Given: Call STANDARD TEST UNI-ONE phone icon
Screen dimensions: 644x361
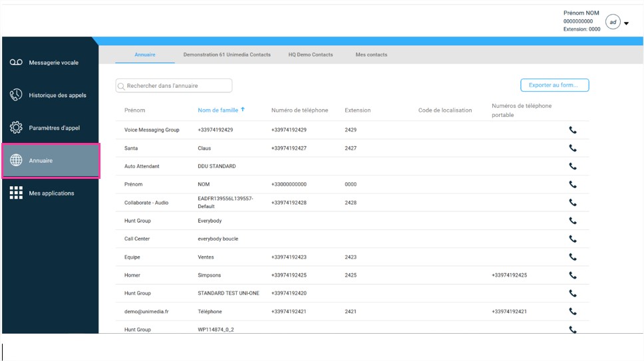Looking at the screenshot, I should tap(573, 293).
